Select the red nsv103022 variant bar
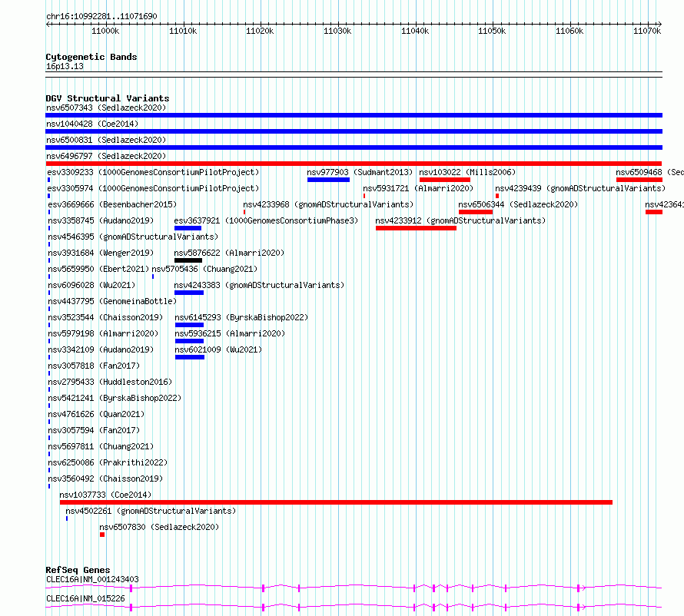684x616 pixels. [445, 180]
